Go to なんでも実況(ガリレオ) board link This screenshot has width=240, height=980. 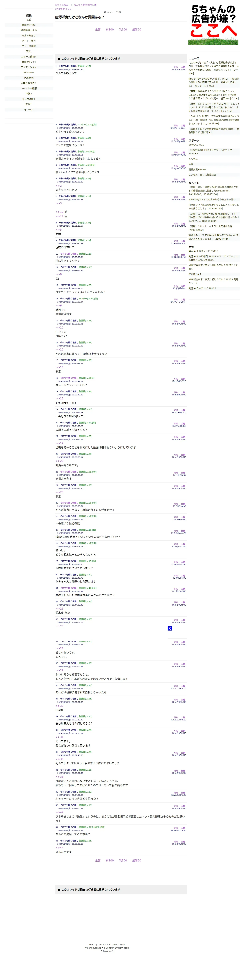(85, 5)
